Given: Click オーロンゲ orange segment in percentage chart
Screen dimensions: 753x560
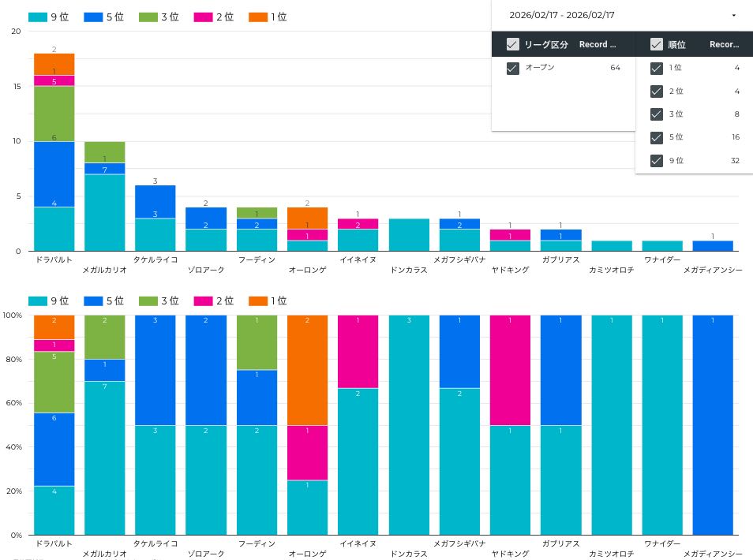Looking at the screenshot, I should (307, 371).
